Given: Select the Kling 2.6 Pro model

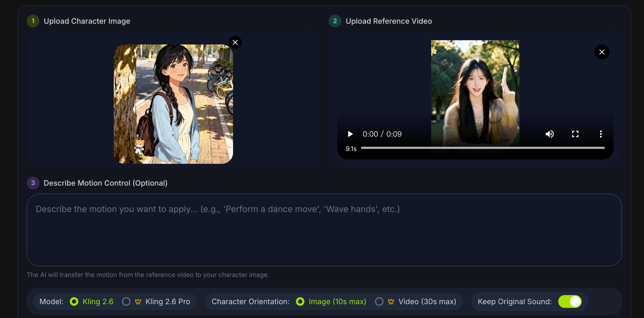Looking at the screenshot, I should tap(126, 301).
